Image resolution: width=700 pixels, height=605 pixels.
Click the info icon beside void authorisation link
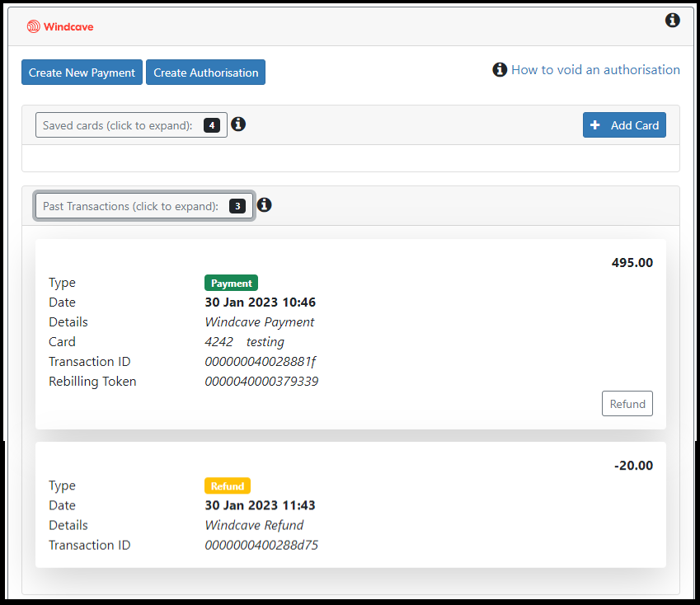pos(500,69)
